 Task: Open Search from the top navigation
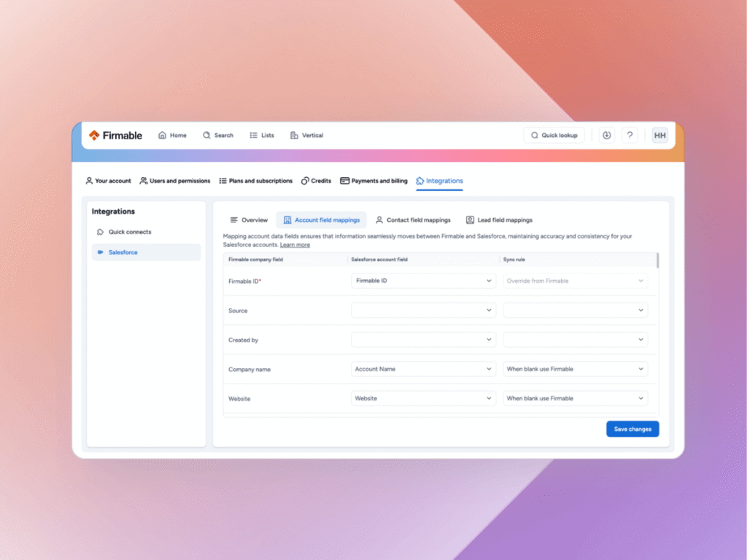click(218, 135)
